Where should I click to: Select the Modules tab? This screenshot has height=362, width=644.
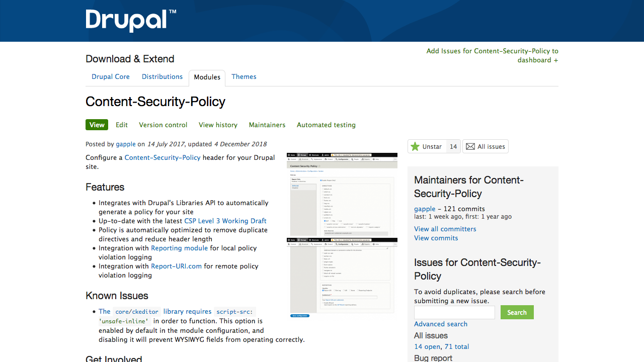point(207,77)
